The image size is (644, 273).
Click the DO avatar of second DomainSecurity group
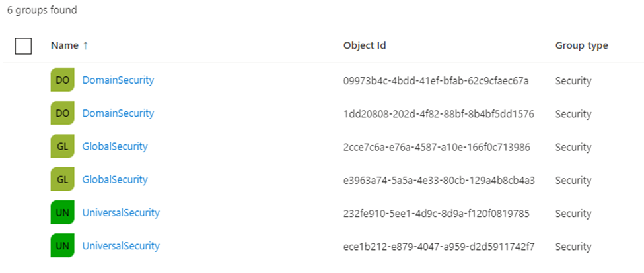(63, 113)
